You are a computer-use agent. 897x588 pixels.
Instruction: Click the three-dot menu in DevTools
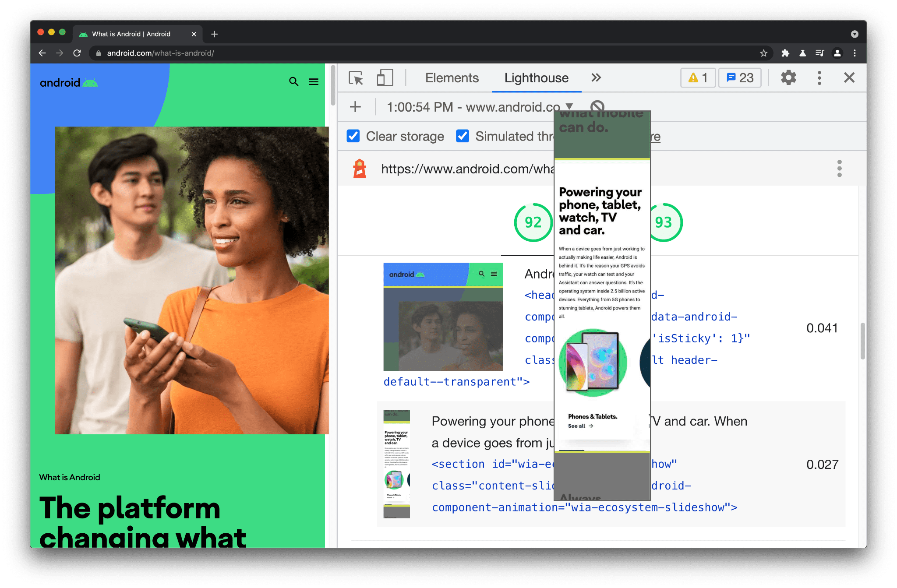(819, 78)
